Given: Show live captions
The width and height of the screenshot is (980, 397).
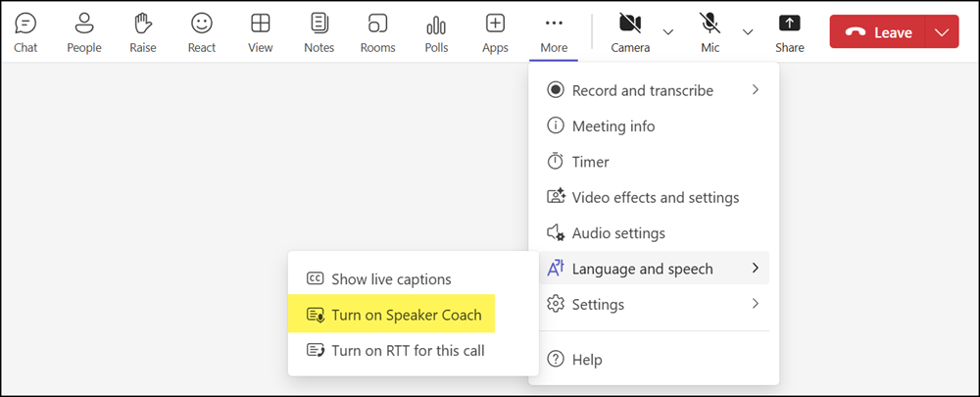Looking at the screenshot, I should tap(414, 278).
